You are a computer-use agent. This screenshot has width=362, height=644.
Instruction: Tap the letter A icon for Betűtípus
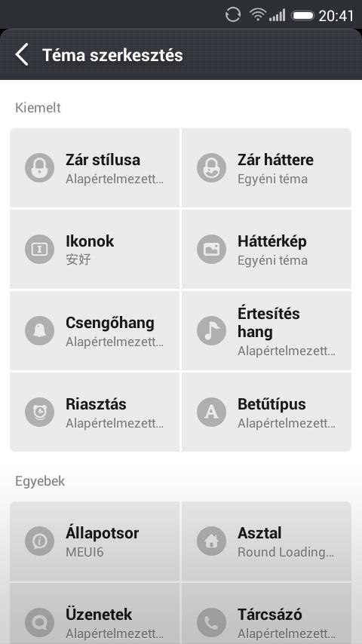click(212, 412)
